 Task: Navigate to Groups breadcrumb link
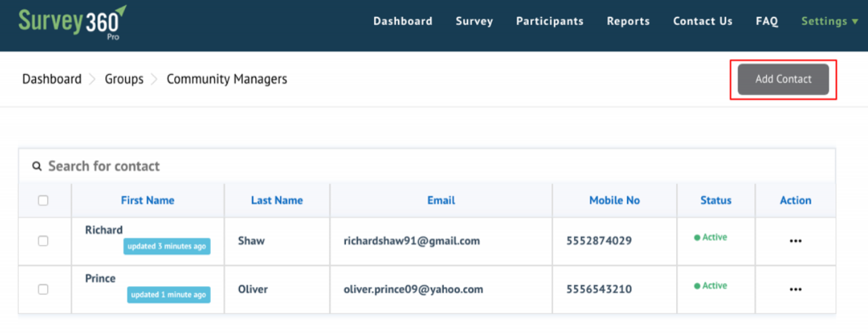pyautogui.click(x=124, y=79)
